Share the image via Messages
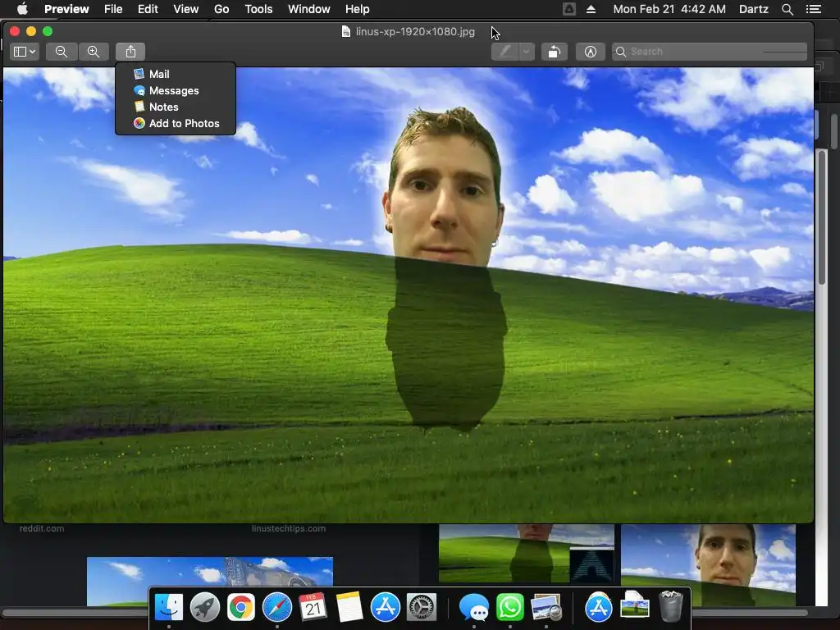Screen dimensions: 840x630 176,90
